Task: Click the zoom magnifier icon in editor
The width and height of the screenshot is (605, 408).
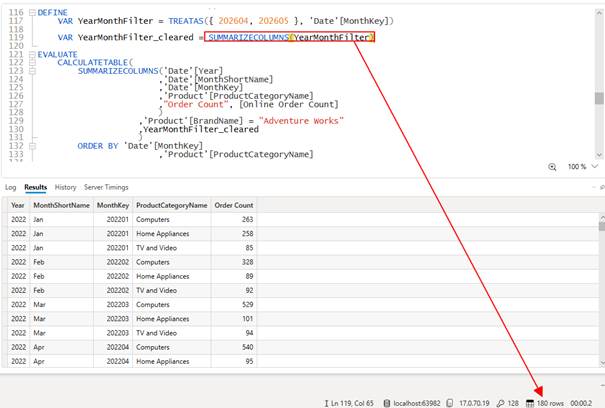Action: click(552, 167)
